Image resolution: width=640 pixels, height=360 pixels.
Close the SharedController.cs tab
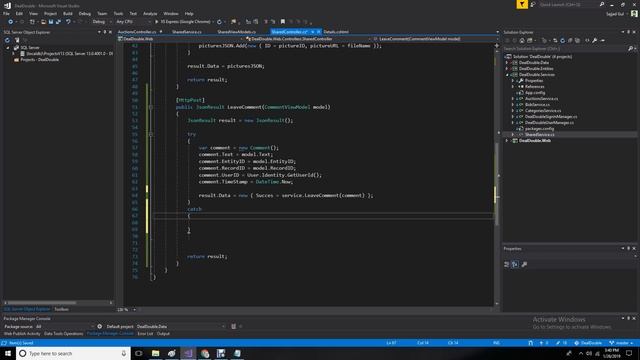(x=319, y=32)
